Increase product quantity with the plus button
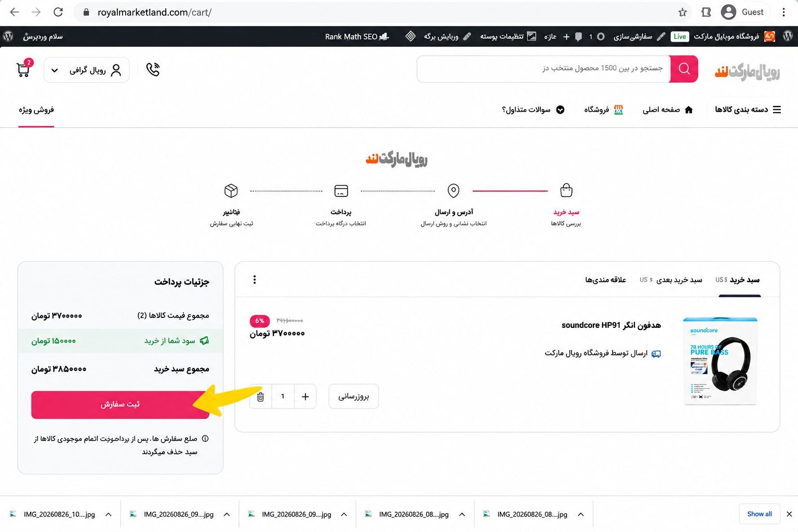Screen dimensions: 798x532 pyautogui.click(x=305, y=397)
